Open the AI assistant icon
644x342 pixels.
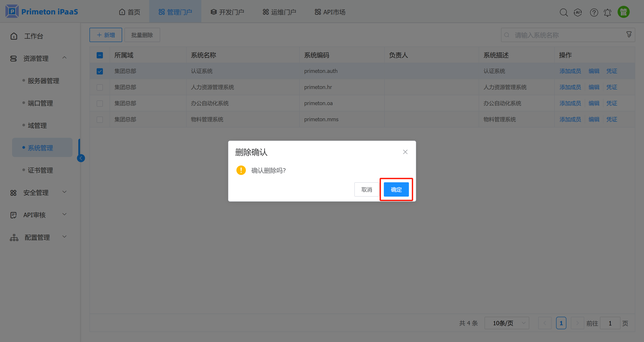(578, 12)
